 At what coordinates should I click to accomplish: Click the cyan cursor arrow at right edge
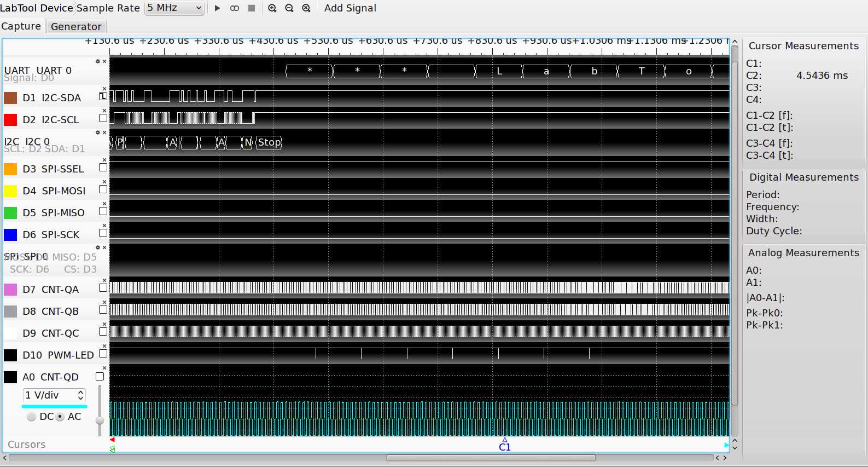pos(727,445)
